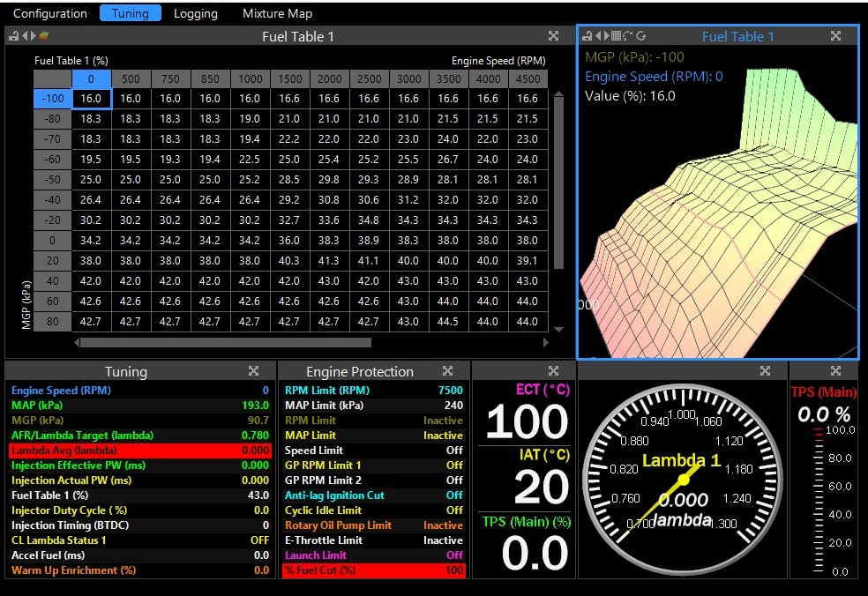Click the right arrow icon in Fuel Table 1 toolbar
The image size is (868, 596).
[33, 36]
